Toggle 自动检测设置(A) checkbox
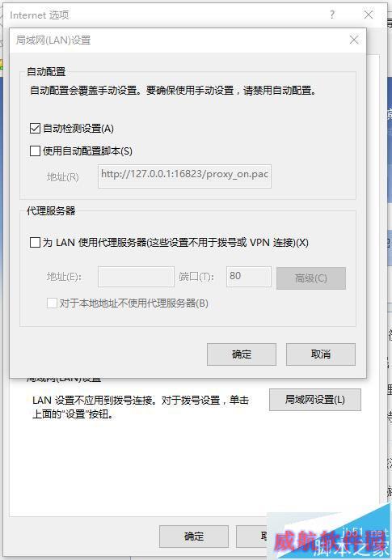Screen dimensions: 392x560 pos(35,128)
